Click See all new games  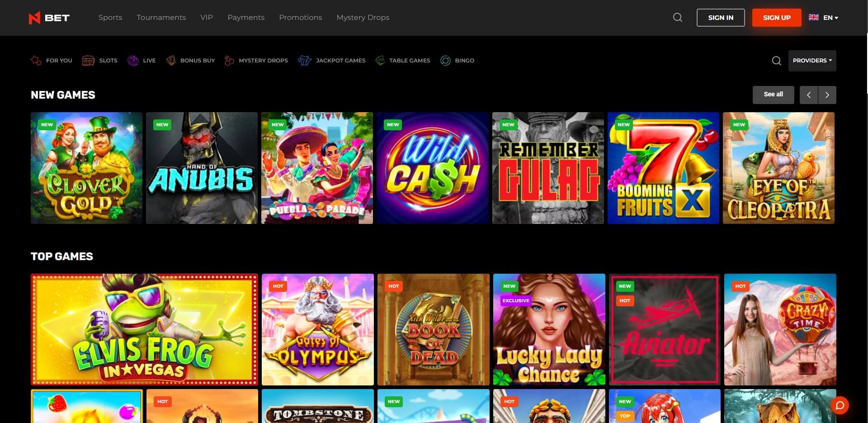[773, 95]
